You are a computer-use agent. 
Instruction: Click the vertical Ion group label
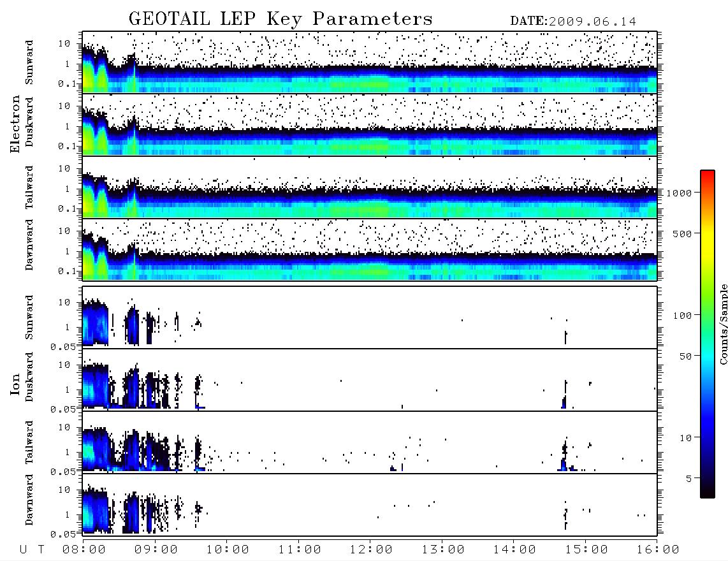[x=15, y=384]
